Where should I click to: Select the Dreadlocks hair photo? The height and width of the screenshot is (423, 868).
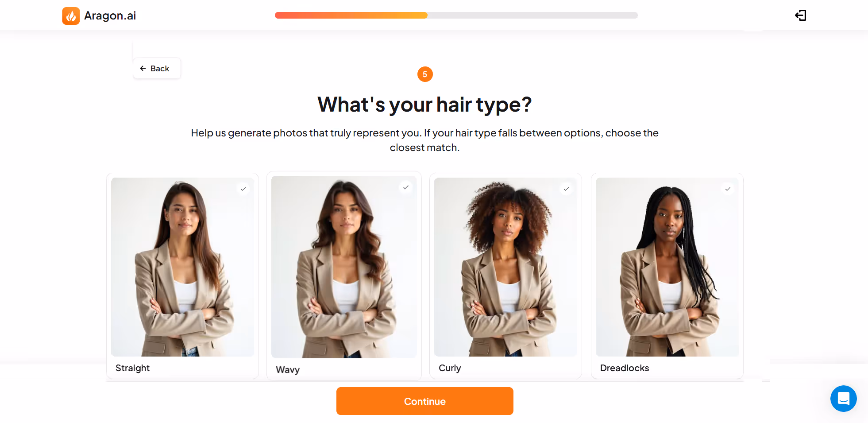coord(667,267)
